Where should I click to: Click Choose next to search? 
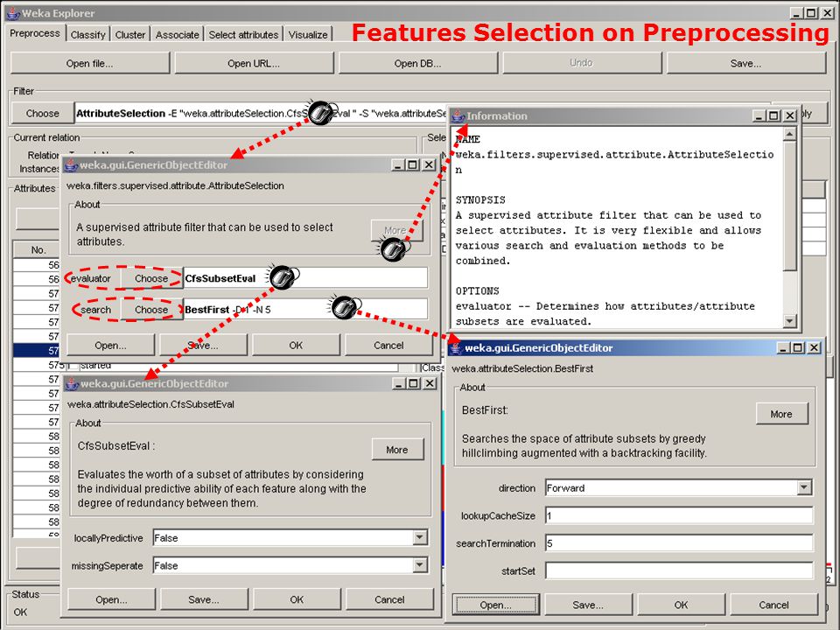pyautogui.click(x=151, y=310)
